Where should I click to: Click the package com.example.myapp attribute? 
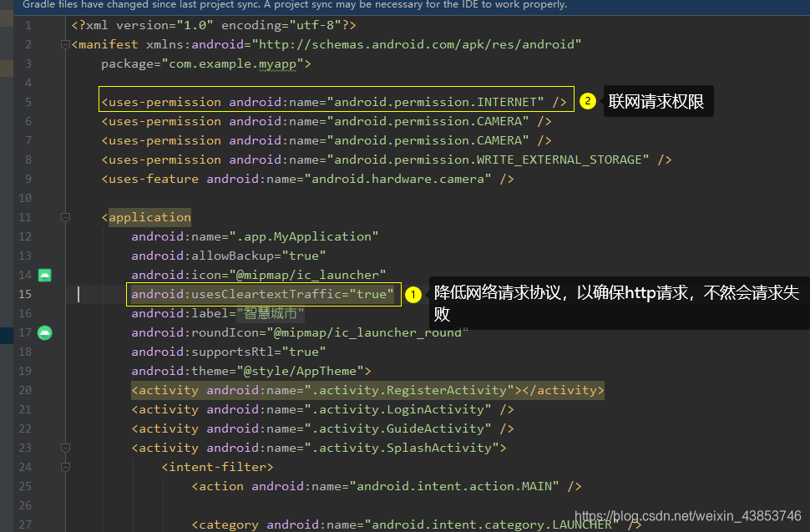tap(206, 64)
